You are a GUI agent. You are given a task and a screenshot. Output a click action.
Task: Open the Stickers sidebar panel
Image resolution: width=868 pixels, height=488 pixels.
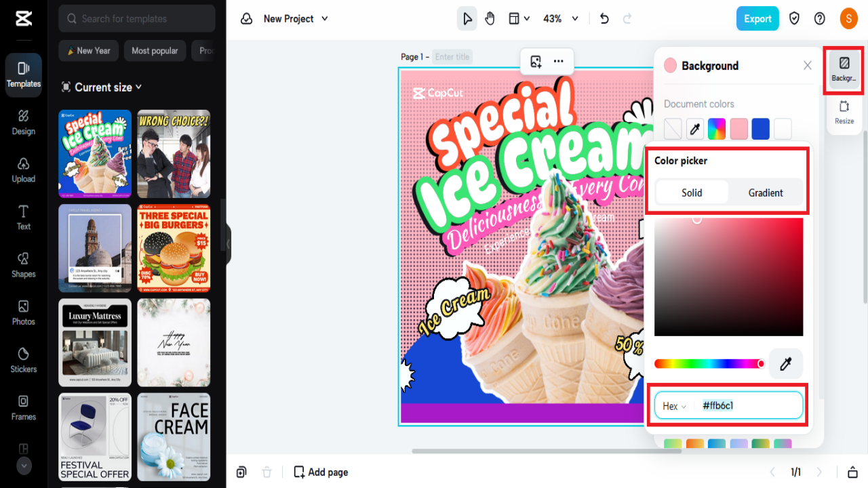tap(24, 360)
